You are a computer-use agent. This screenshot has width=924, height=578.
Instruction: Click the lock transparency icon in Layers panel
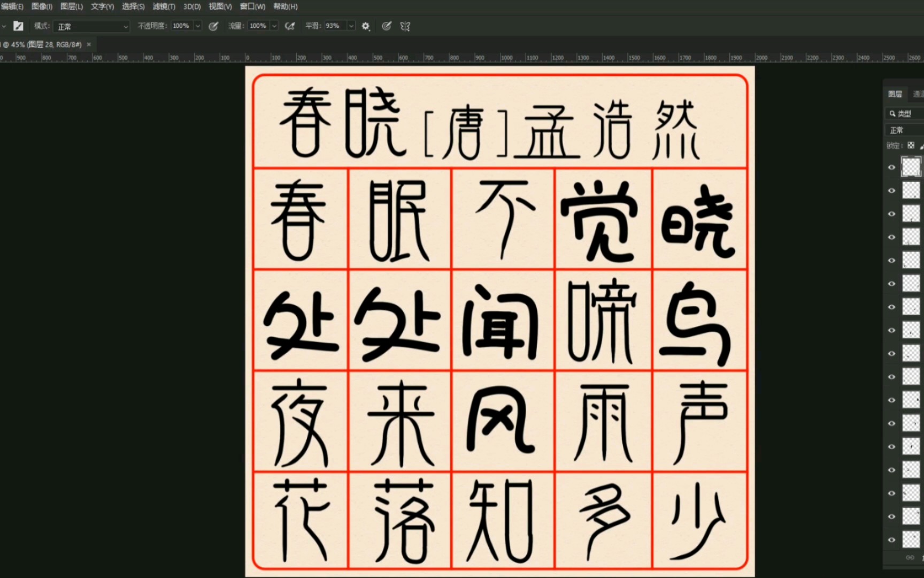pos(911,145)
